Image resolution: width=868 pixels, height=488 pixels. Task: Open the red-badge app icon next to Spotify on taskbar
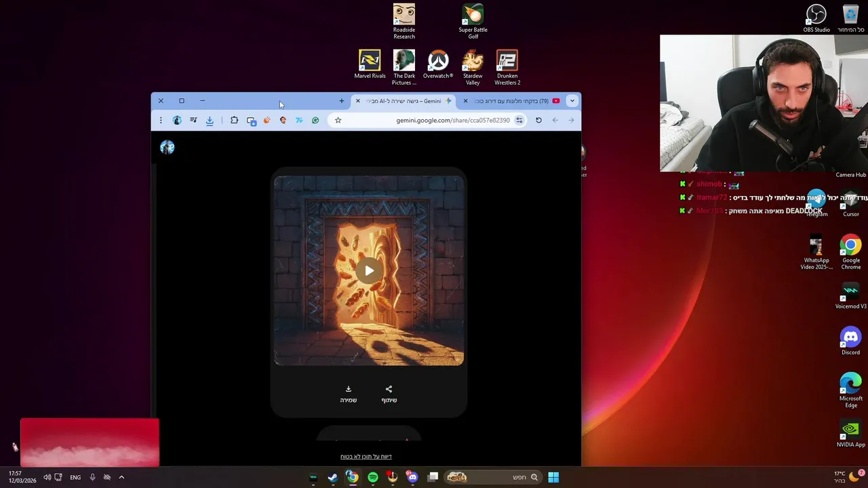click(393, 477)
